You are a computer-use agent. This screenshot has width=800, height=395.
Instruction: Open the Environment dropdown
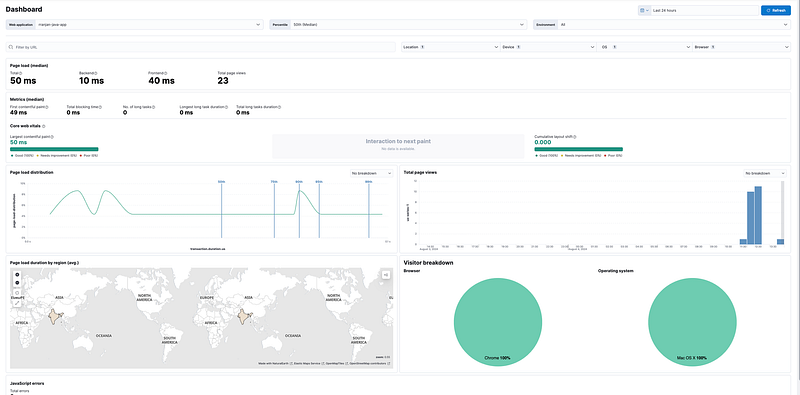point(662,24)
